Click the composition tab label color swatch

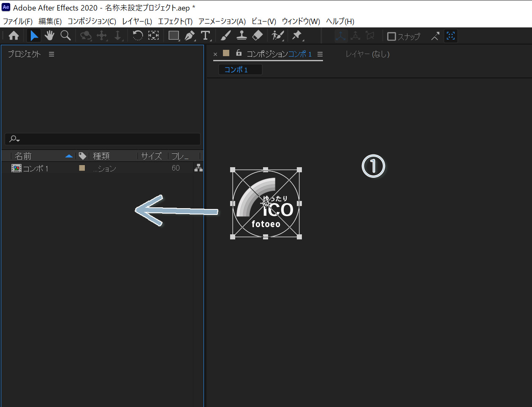226,53
